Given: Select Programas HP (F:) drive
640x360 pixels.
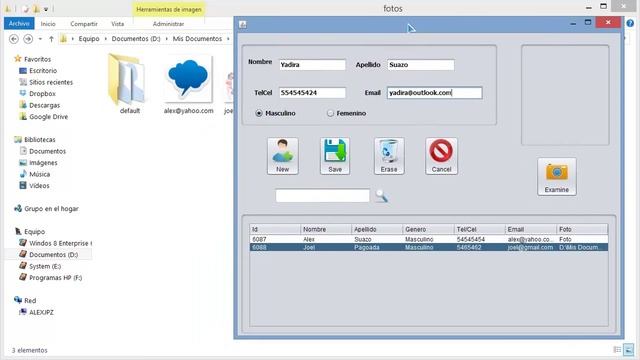Looking at the screenshot, I should (x=51, y=278).
